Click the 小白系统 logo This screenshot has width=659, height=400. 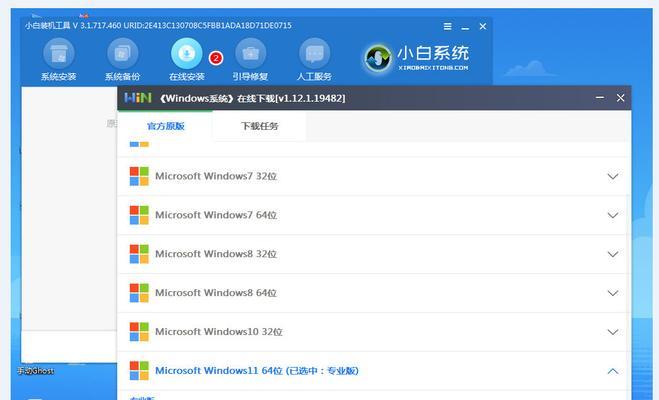click(x=416, y=58)
